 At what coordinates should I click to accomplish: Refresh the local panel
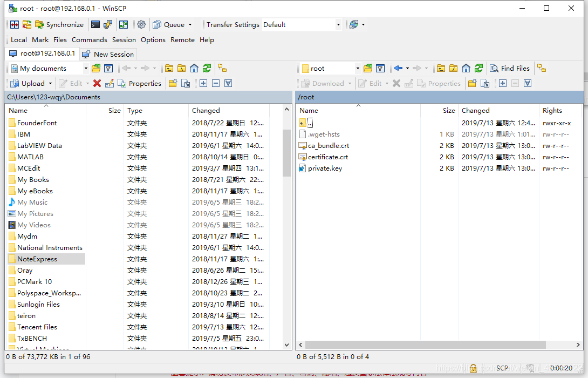click(207, 69)
